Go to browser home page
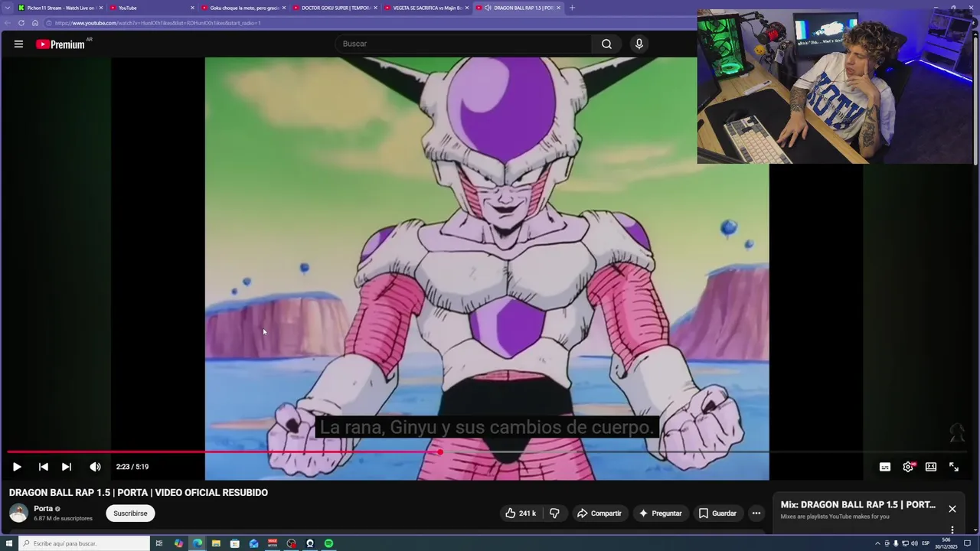This screenshot has width=980, height=551. [x=35, y=23]
